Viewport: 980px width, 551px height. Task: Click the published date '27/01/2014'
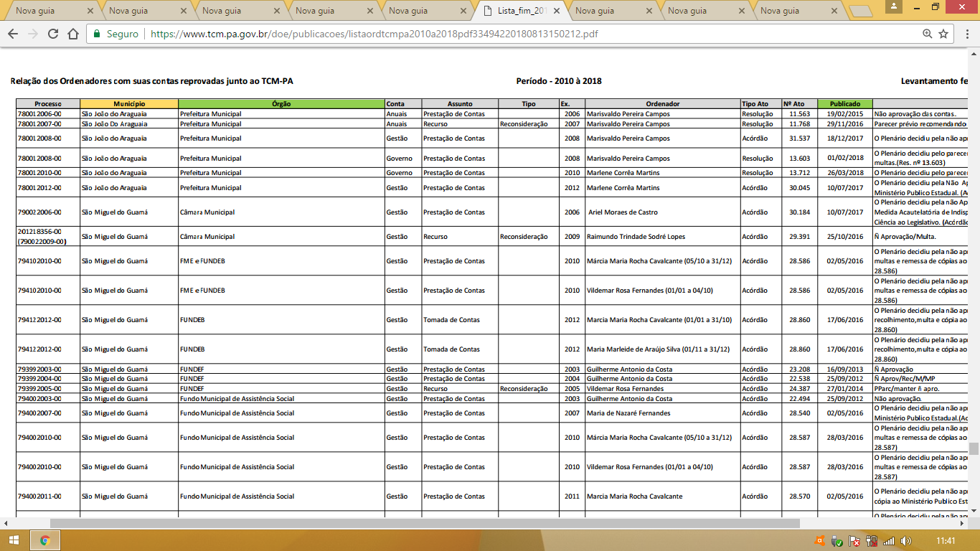coord(845,389)
